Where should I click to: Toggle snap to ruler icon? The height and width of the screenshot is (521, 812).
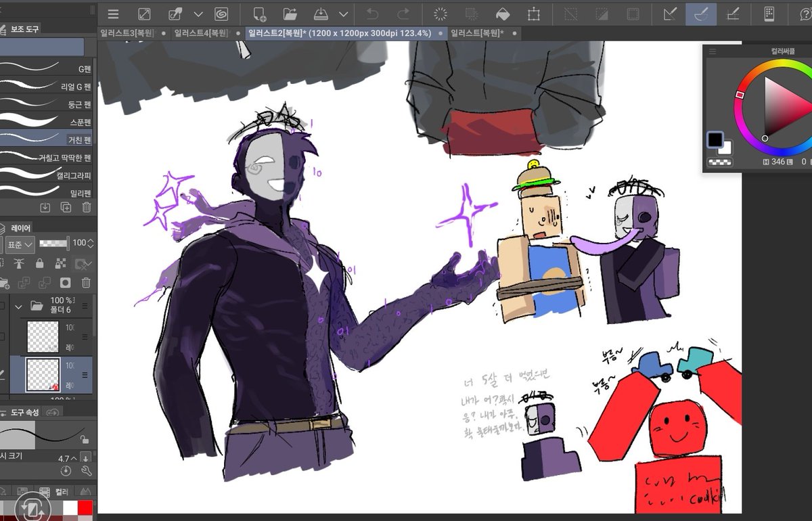670,14
